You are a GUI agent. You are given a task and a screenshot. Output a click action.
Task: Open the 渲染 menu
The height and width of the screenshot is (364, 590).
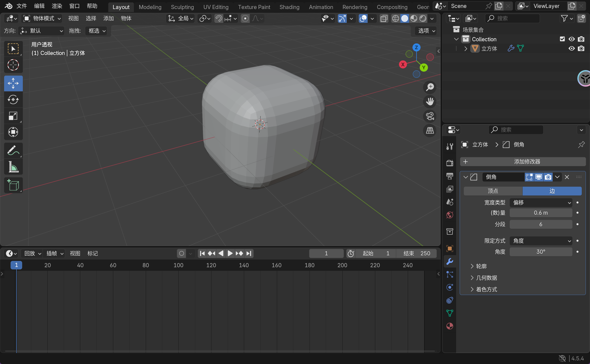[x=57, y=6]
